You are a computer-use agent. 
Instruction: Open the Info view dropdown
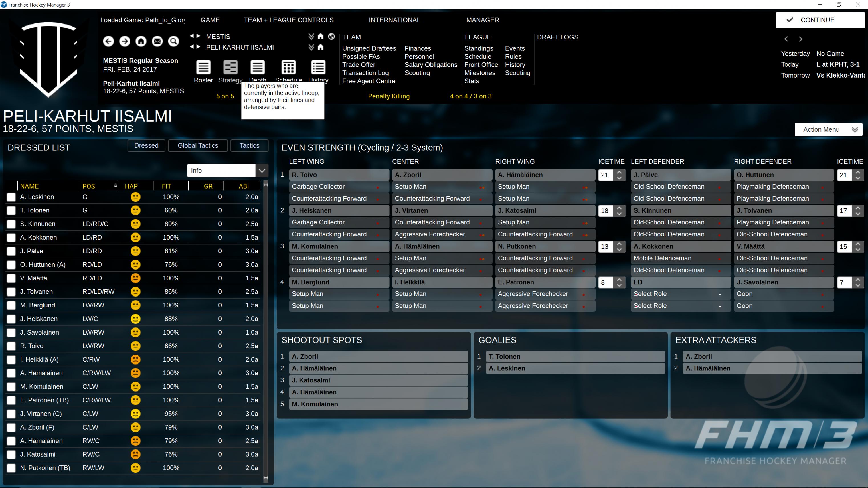click(x=262, y=171)
